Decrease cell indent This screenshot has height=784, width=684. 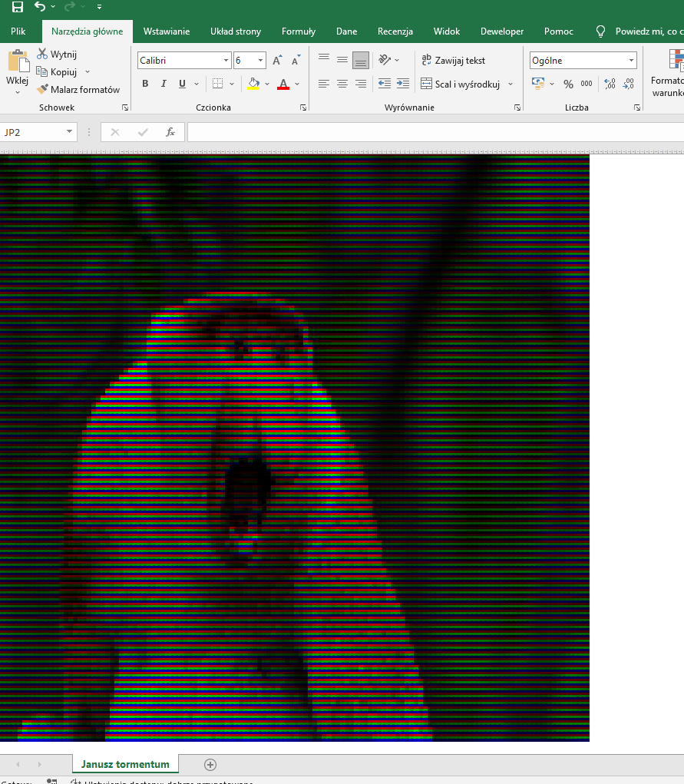[x=385, y=84]
